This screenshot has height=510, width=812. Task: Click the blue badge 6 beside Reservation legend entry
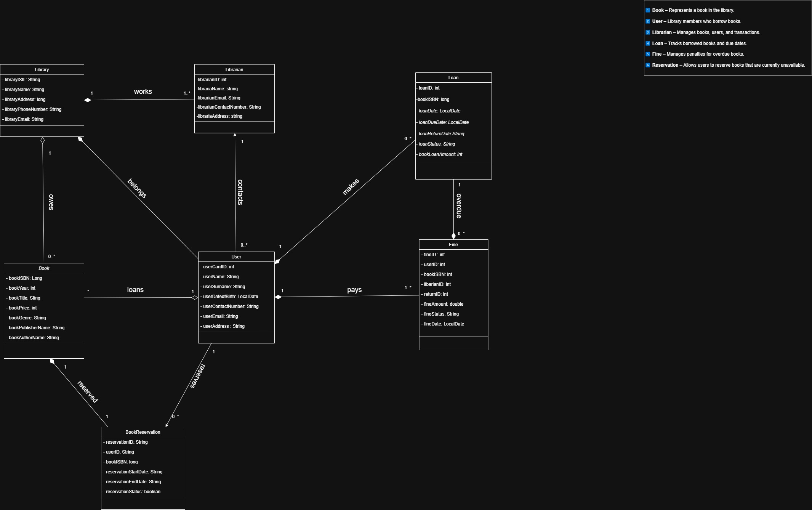point(647,65)
